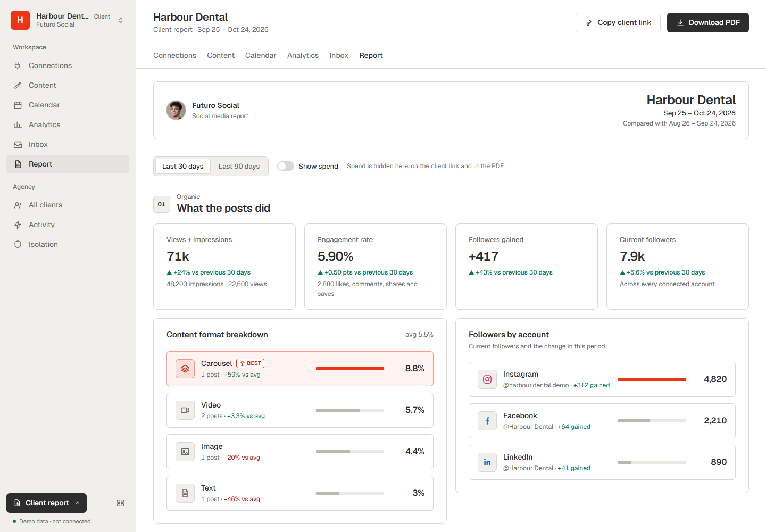Click the Futuro Social avatar photo
Screen dimensions: 766x532
tap(176, 110)
